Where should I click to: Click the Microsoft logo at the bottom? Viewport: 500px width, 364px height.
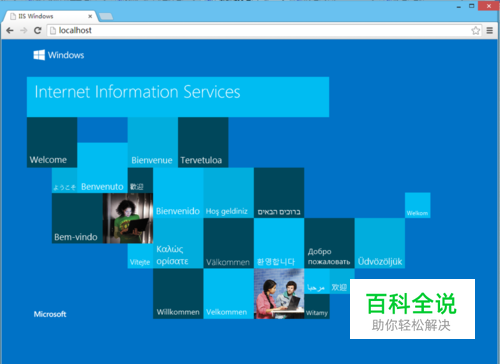pyautogui.click(x=50, y=314)
